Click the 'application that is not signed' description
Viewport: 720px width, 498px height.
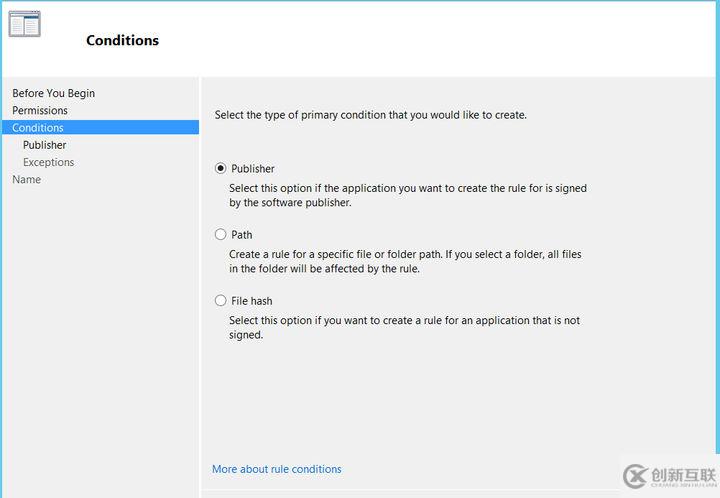(404, 327)
